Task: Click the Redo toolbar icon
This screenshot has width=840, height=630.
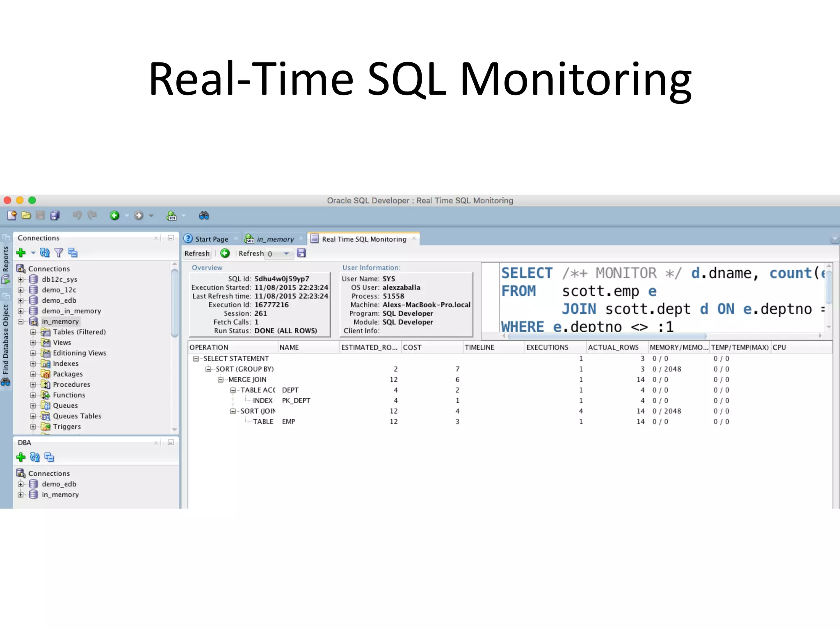Action: 92,215
